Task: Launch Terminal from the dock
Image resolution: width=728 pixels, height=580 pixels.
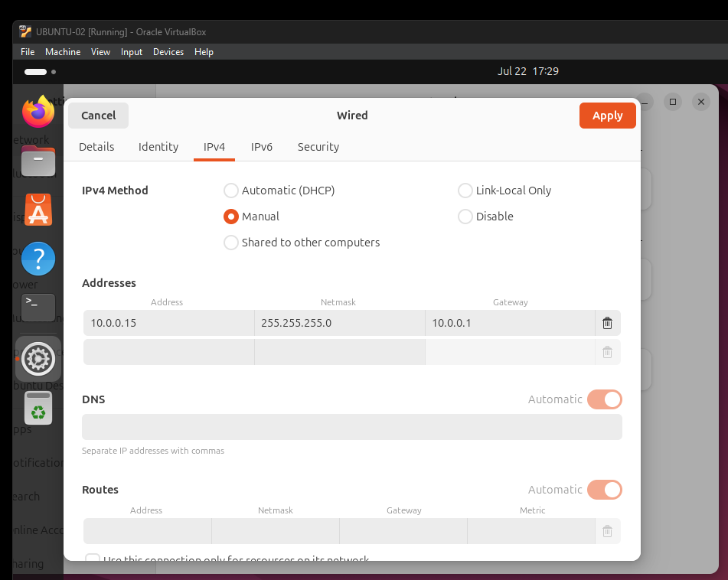Action: (38, 307)
